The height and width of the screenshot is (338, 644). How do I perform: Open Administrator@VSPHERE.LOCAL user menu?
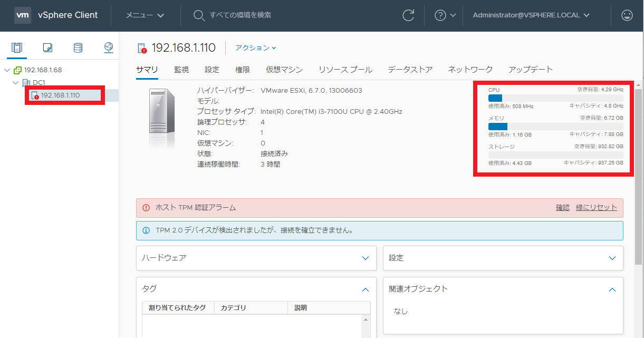pos(531,15)
